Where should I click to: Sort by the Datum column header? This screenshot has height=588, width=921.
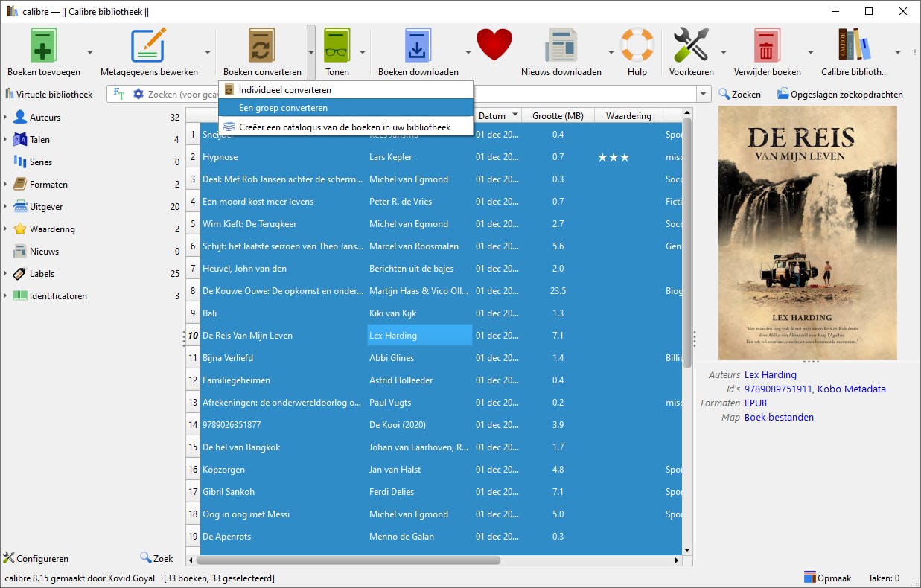point(499,115)
